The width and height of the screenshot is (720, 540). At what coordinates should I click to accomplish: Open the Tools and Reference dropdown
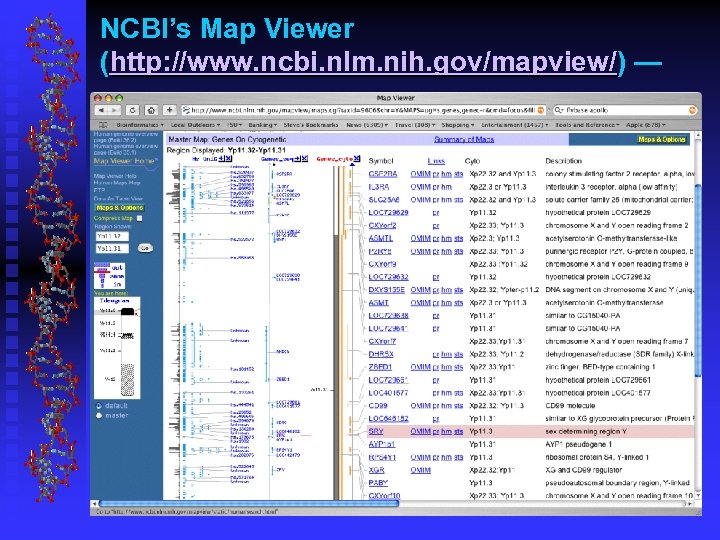[x=587, y=125]
